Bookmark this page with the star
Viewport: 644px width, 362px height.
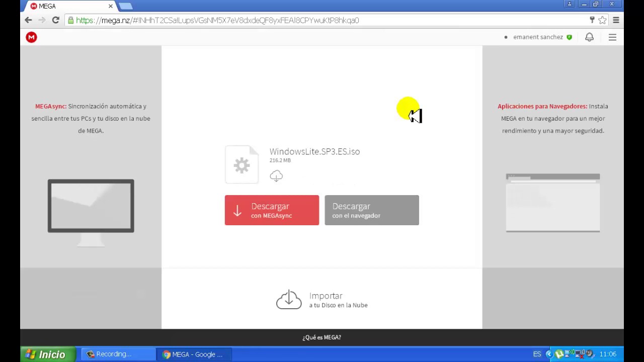[602, 20]
